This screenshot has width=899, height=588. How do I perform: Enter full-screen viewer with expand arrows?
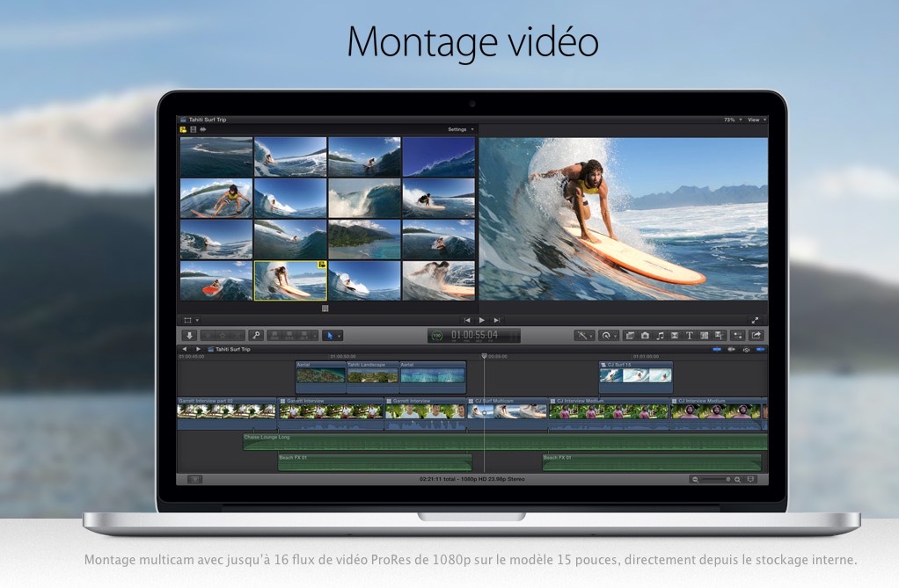(755, 320)
